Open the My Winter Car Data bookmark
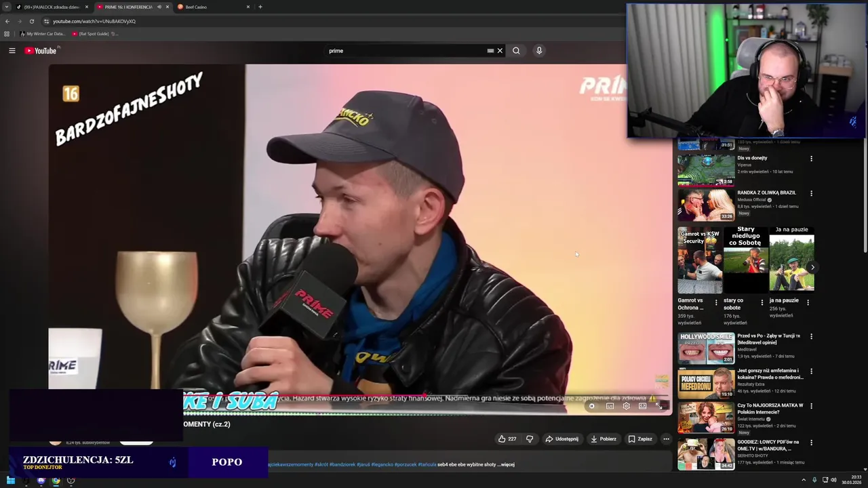The width and height of the screenshot is (868, 488). 43,34
